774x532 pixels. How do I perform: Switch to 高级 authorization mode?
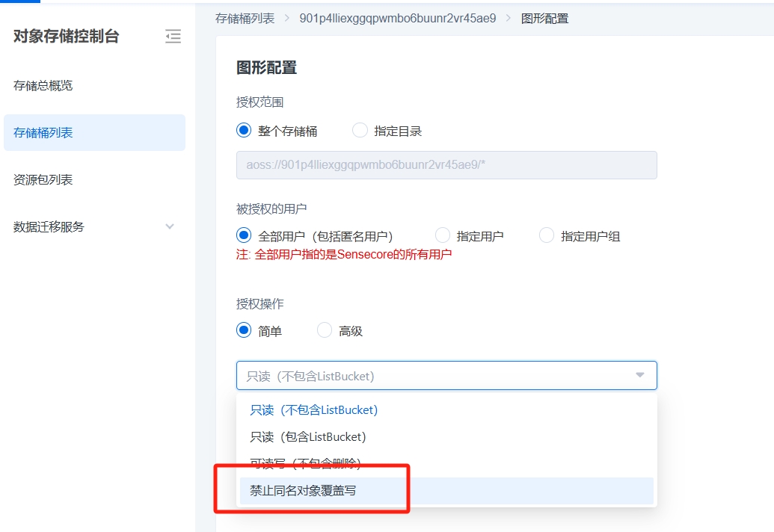click(325, 330)
